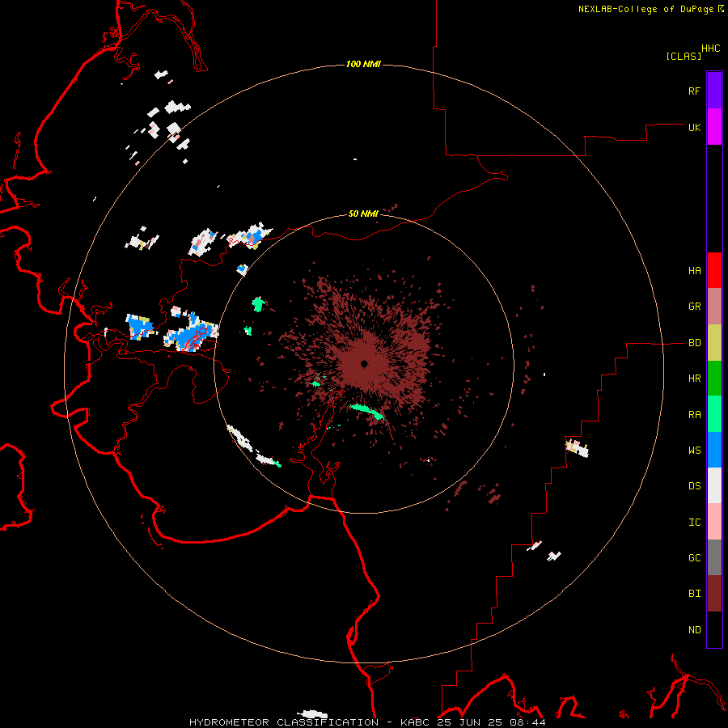This screenshot has height=728, width=728.
Task: Click the RA legend label
Action: (x=694, y=415)
